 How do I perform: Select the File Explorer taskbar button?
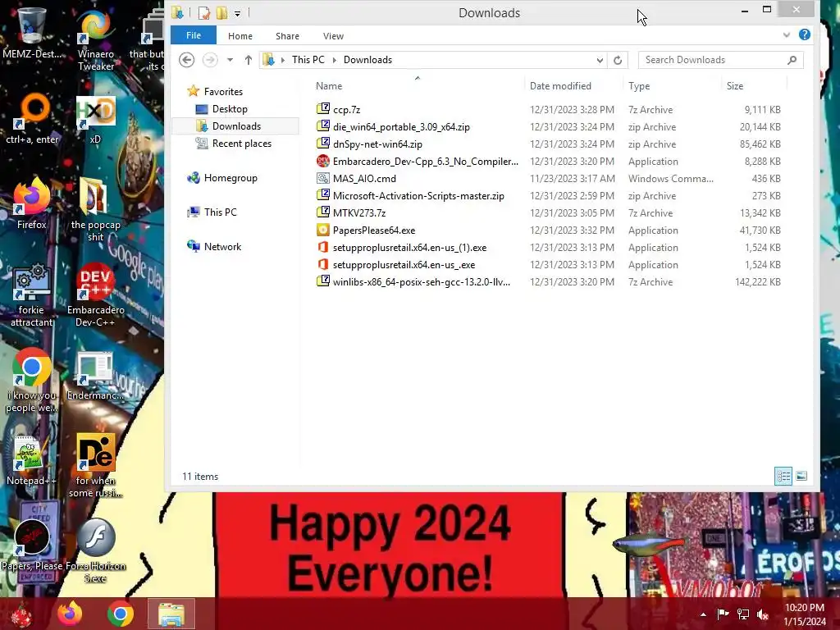point(171,614)
